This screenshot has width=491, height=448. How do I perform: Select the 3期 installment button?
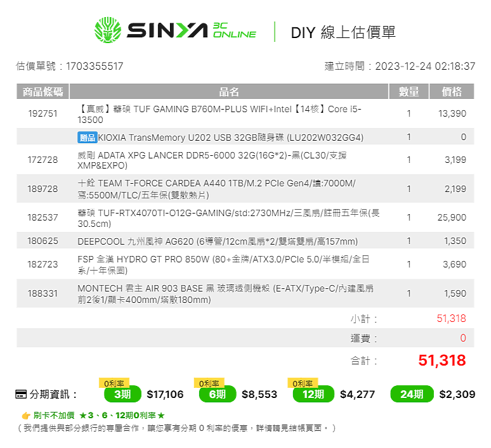tap(122, 394)
